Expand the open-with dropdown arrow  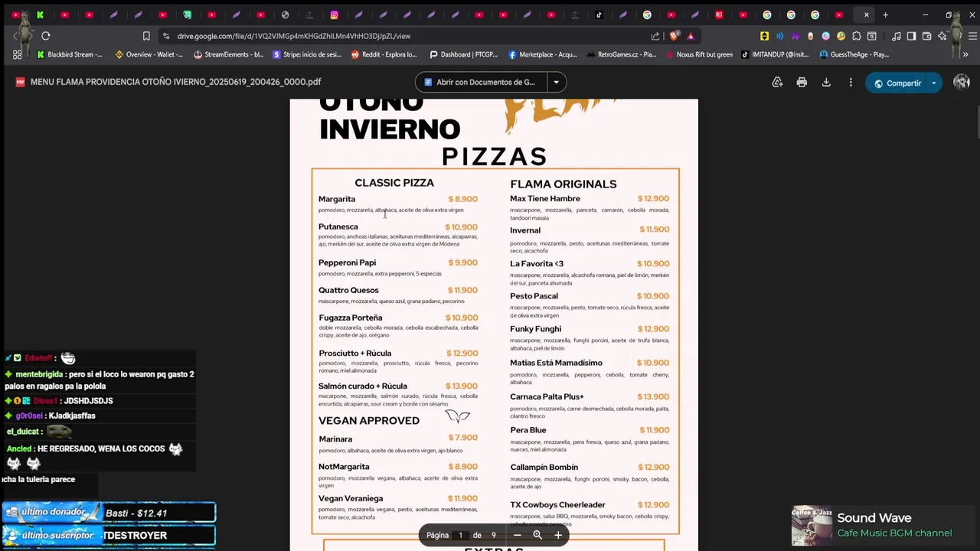coord(557,82)
